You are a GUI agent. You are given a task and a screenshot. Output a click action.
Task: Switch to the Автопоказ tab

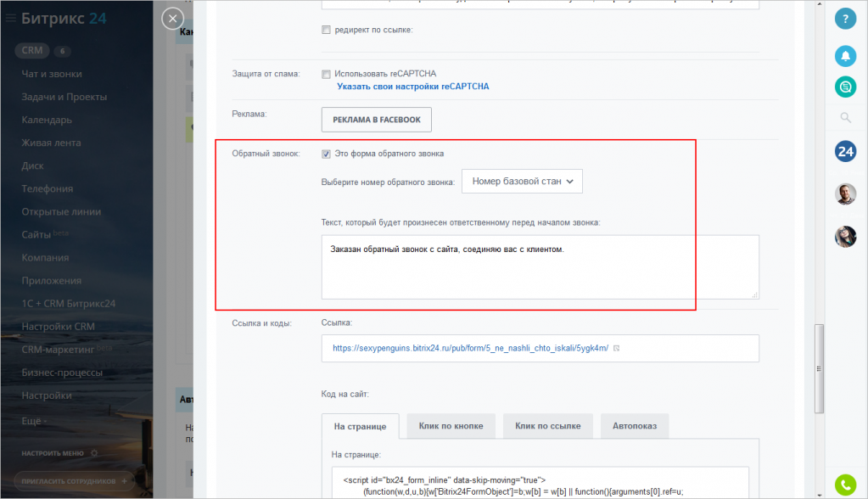(x=635, y=426)
